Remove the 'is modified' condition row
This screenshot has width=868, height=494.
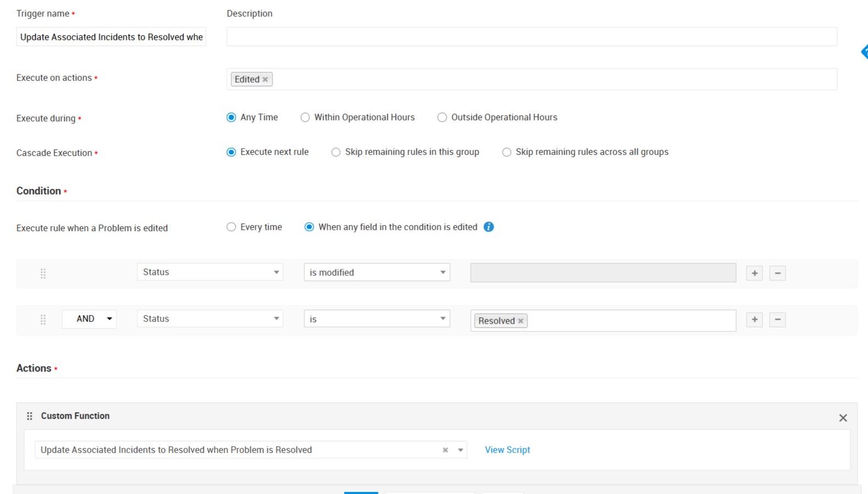click(777, 273)
